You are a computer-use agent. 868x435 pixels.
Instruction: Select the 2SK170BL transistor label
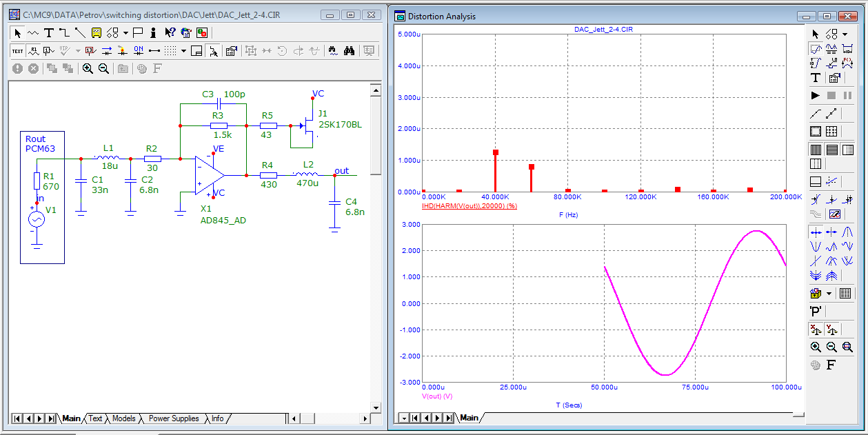340,125
